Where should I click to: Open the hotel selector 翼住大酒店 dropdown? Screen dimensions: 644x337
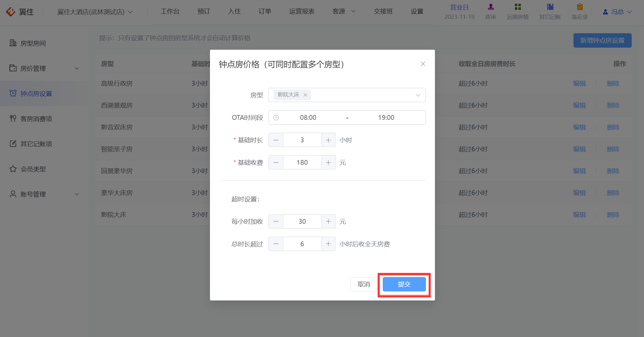95,12
